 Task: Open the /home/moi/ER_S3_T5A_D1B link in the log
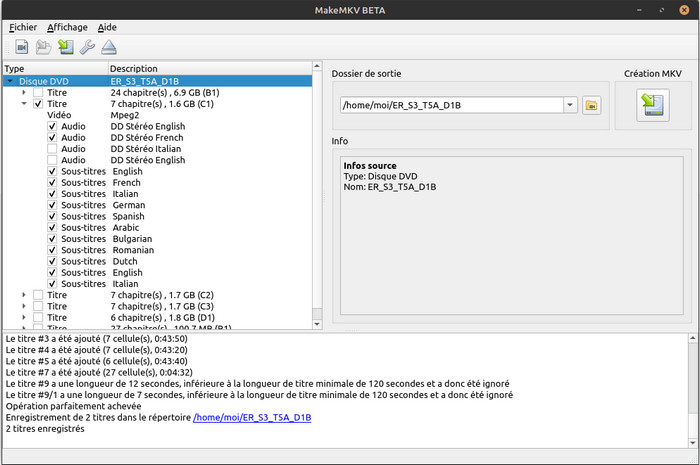pos(252,417)
